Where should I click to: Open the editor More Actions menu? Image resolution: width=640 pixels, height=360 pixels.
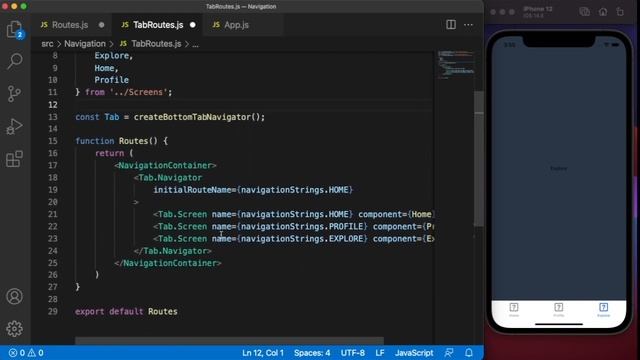469,25
